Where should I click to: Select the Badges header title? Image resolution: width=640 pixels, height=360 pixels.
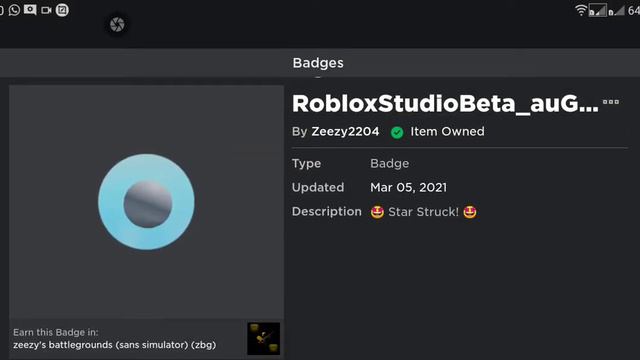(x=318, y=63)
